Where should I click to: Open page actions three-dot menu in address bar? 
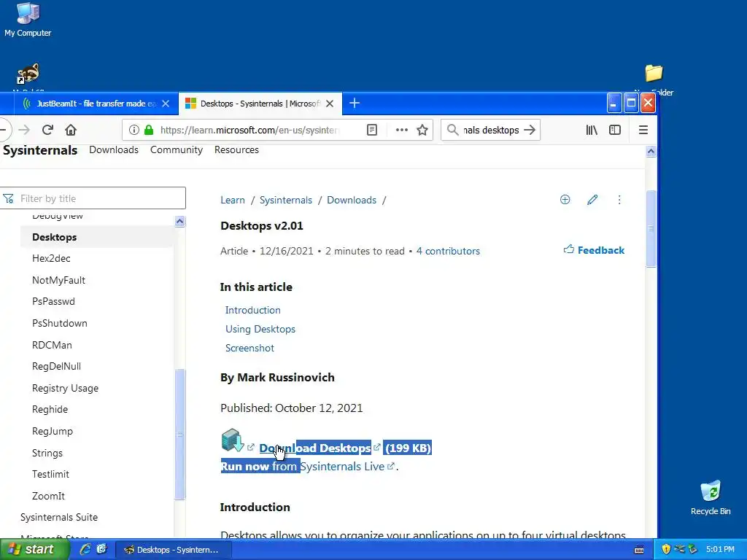click(402, 130)
